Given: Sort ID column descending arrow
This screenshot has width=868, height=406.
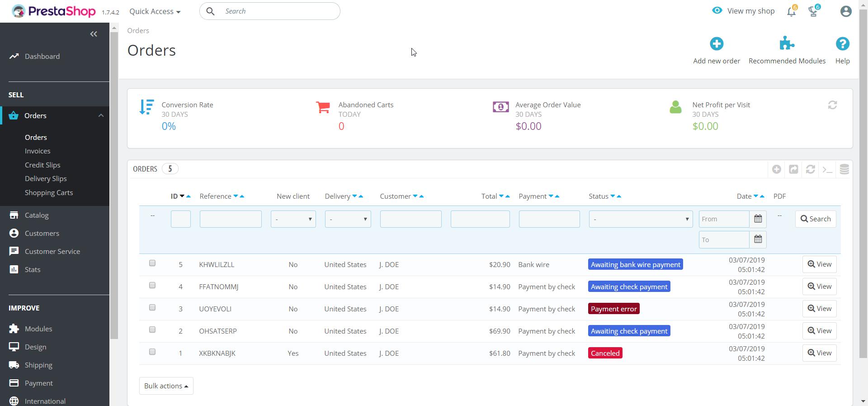Looking at the screenshot, I should click(182, 196).
